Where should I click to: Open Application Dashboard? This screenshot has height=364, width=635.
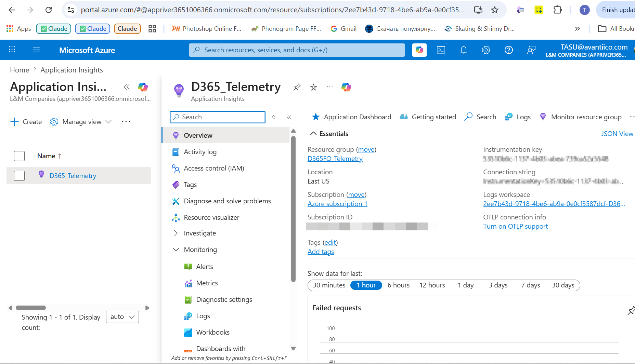(352, 117)
